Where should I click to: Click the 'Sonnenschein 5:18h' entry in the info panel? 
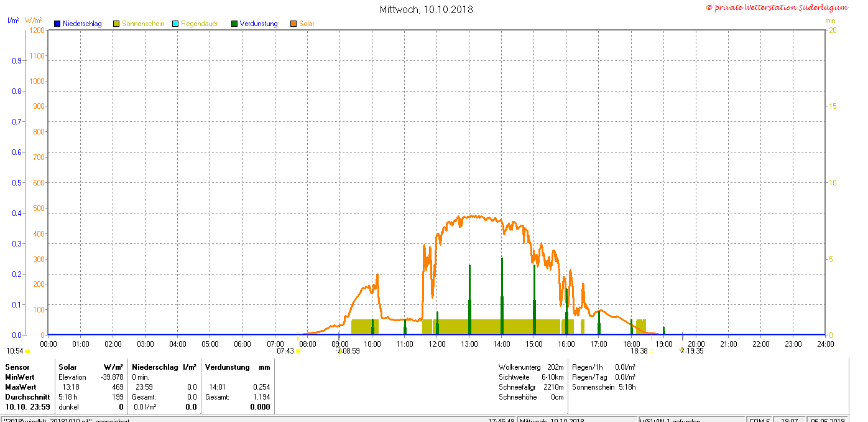(x=604, y=387)
